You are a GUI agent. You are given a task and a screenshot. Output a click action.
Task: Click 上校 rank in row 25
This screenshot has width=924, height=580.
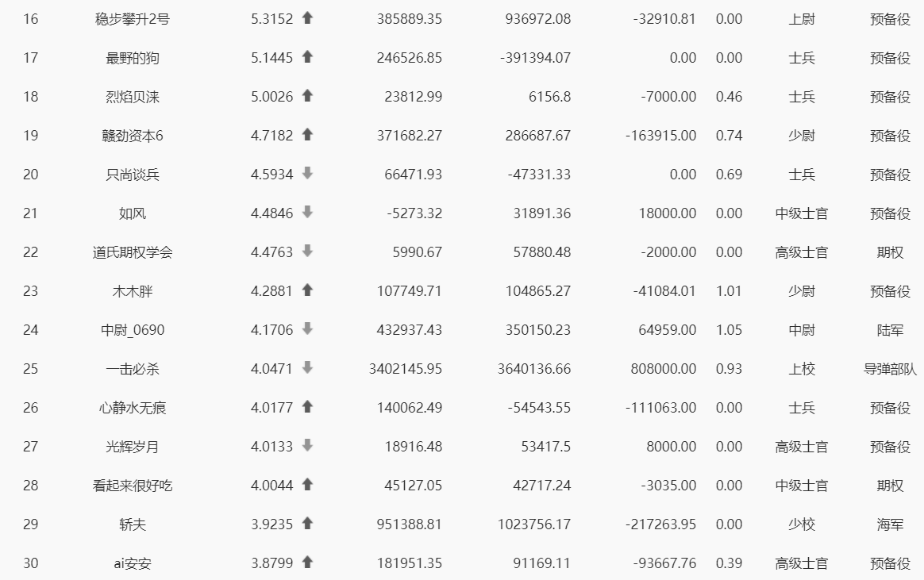(802, 369)
